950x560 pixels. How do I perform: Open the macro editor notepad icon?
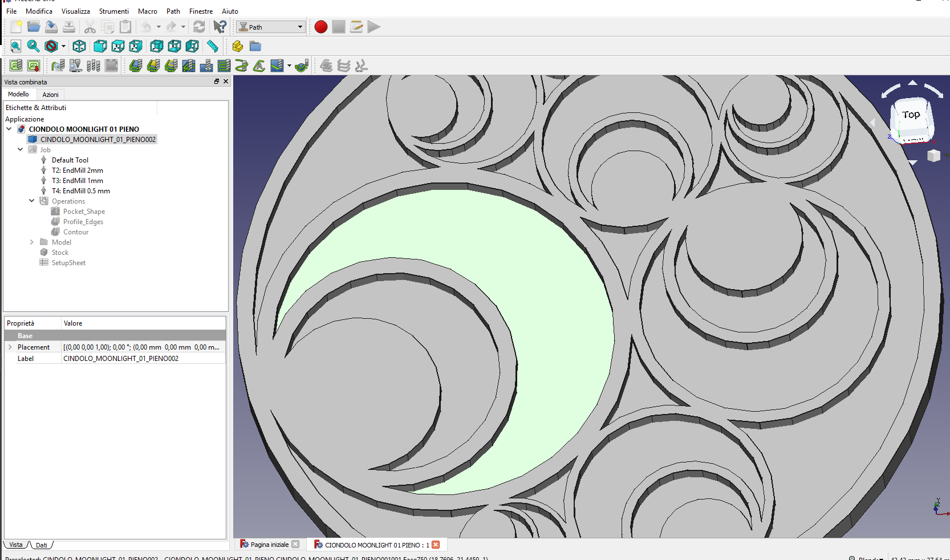coord(356,27)
